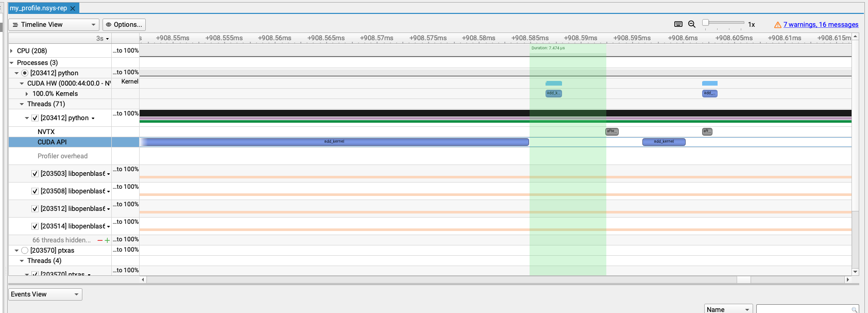Click the green plus to show hidden threads

(x=107, y=240)
